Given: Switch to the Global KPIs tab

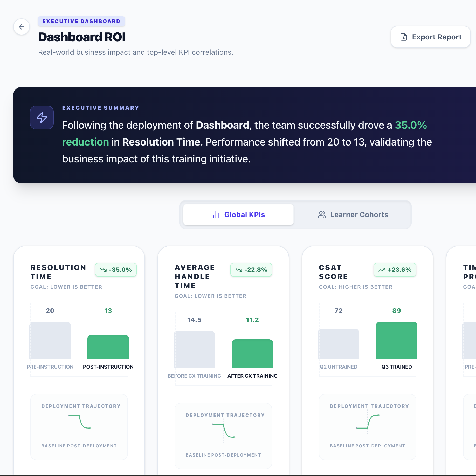Looking at the screenshot, I should (238, 215).
